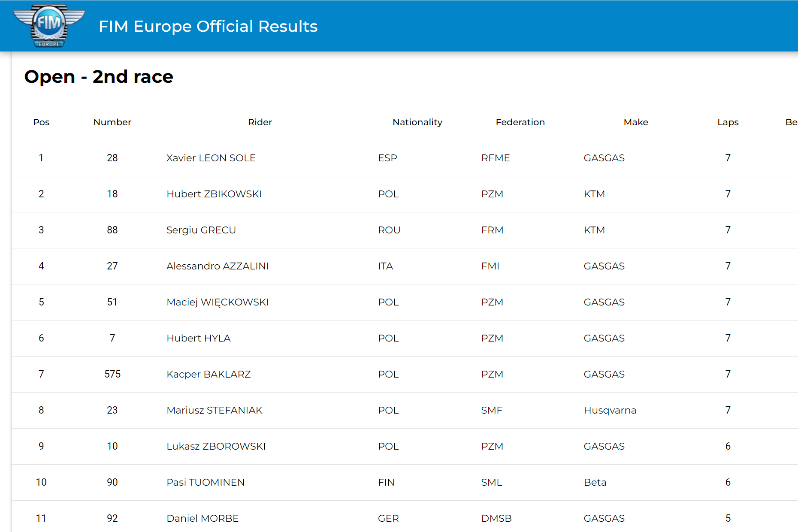
Task: Select rider Sergiu GRECU
Action: 201,230
